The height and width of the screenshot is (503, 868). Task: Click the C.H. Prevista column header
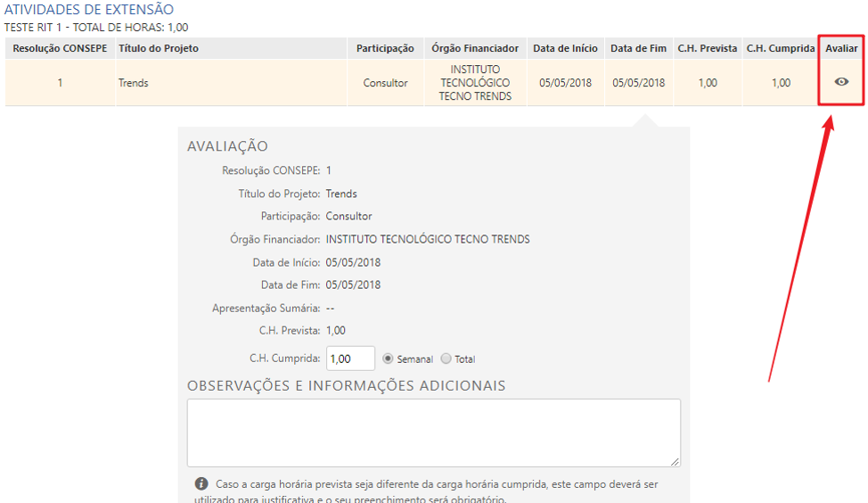[x=708, y=48]
